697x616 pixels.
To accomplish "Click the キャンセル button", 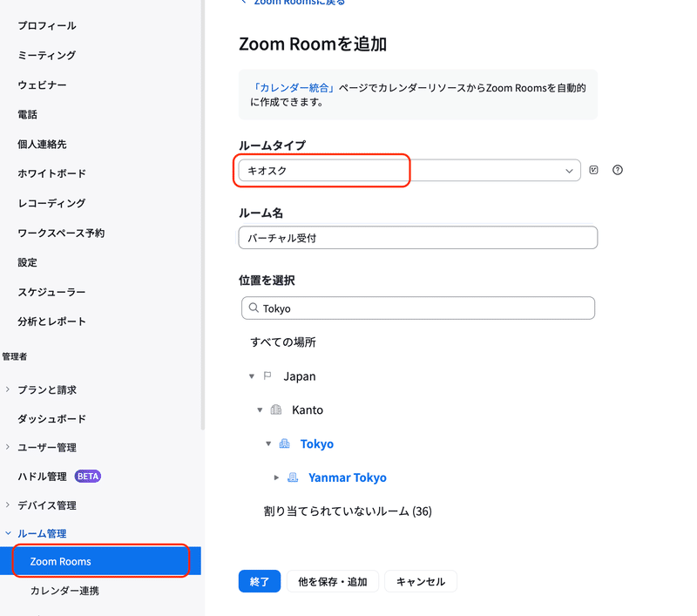I will tap(421, 581).
